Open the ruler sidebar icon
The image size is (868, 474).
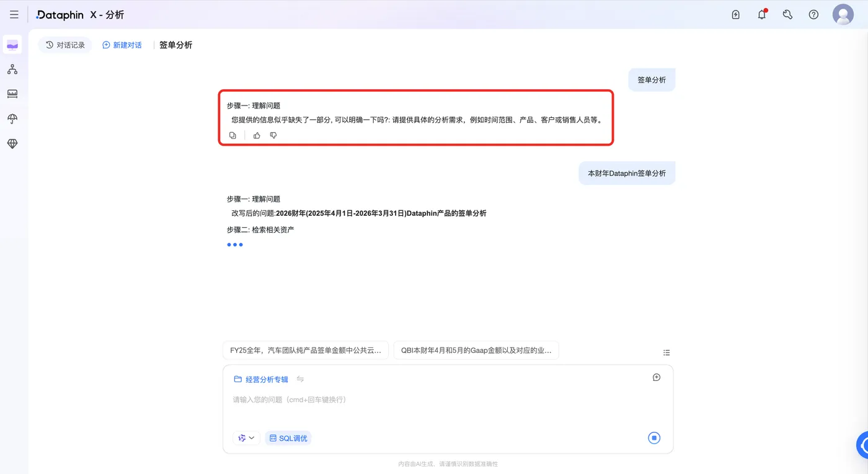(x=12, y=94)
